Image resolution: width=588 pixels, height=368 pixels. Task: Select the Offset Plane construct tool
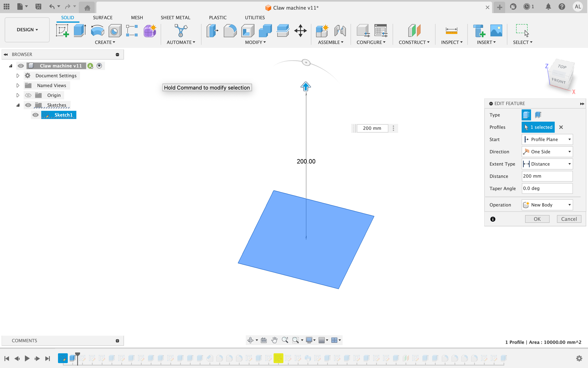[414, 31]
